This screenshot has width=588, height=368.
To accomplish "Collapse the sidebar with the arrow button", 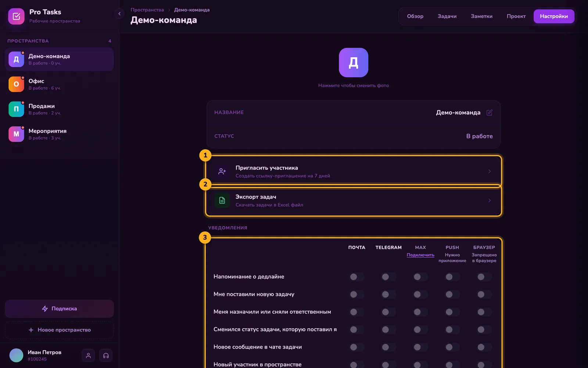I will (x=119, y=14).
